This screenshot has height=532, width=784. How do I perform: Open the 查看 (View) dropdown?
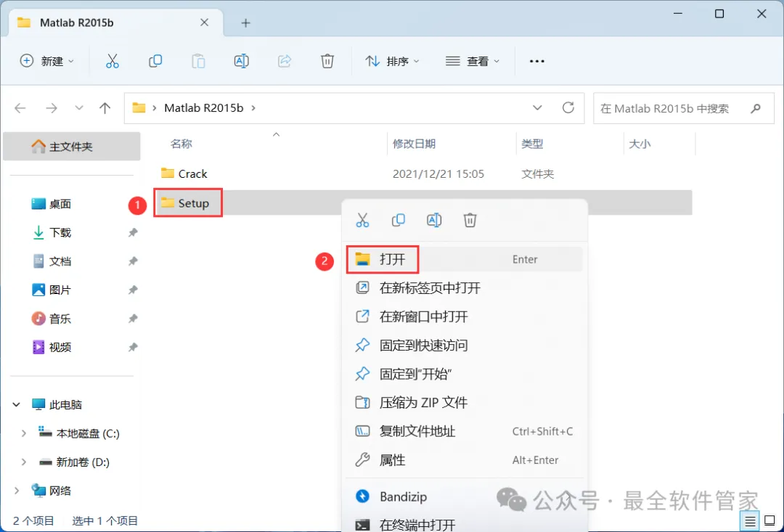473,61
